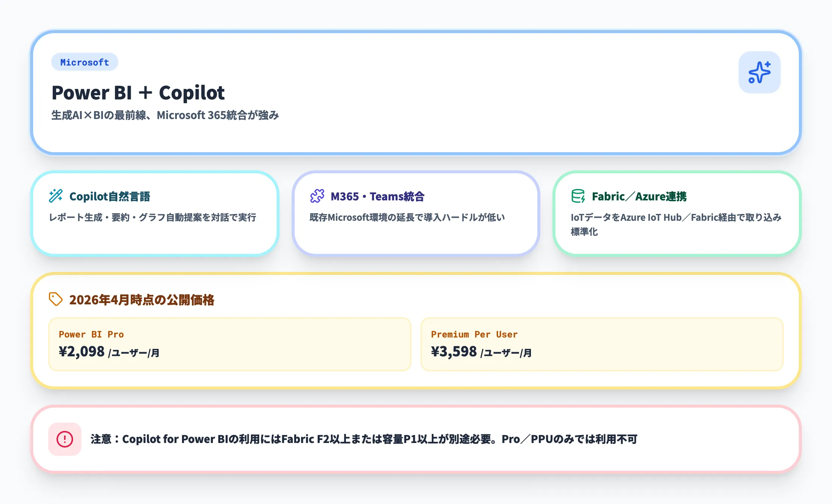The image size is (832, 504).
Task: Click the price tag icon near 2026年4月時点の公開価格
Action: point(55,299)
